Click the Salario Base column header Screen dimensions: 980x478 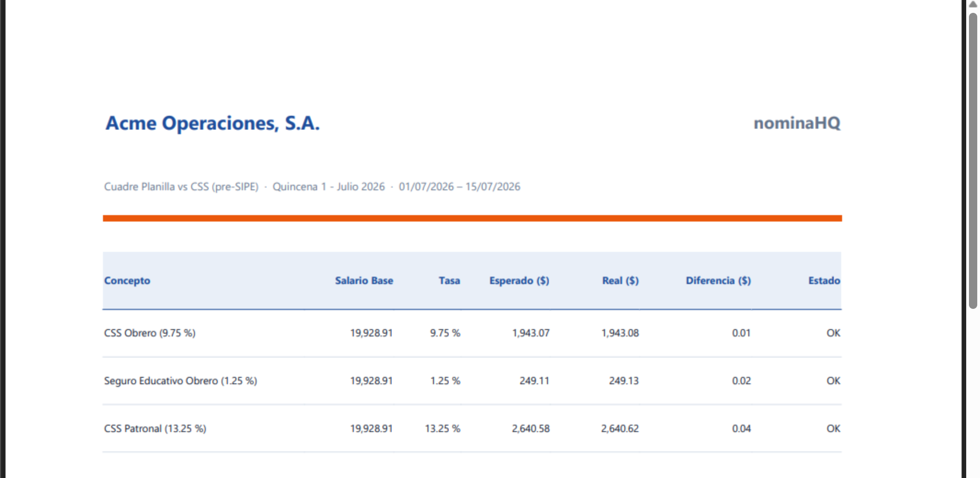[364, 281]
